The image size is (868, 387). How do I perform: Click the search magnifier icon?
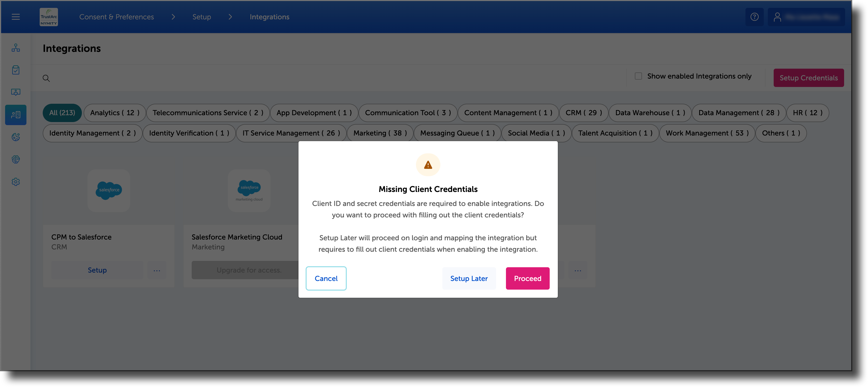pos(46,78)
